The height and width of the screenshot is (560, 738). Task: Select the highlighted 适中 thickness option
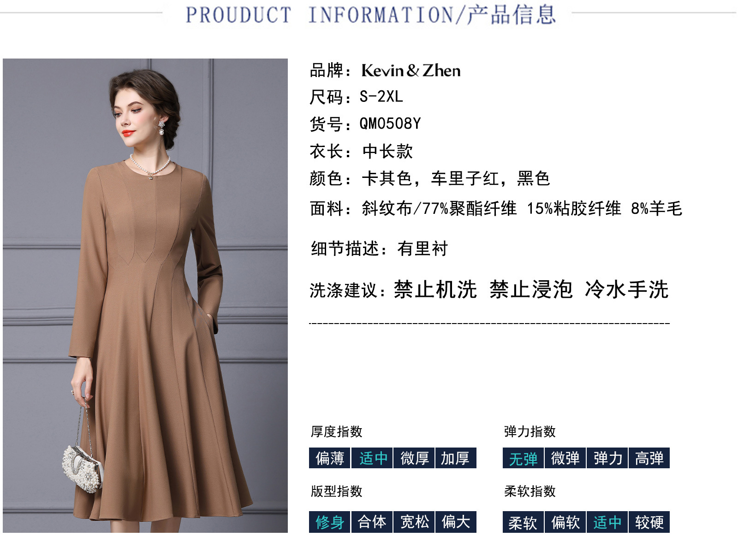[x=372, y=458]
